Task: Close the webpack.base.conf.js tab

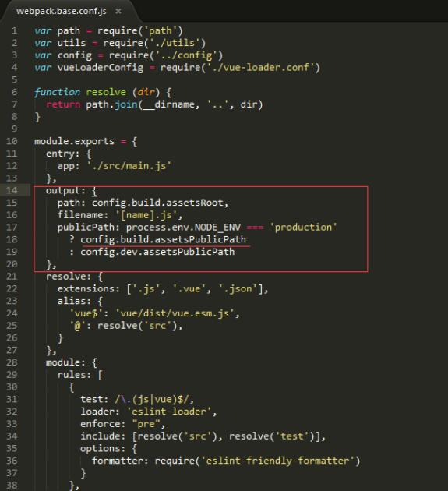Action: pos(118,11)
